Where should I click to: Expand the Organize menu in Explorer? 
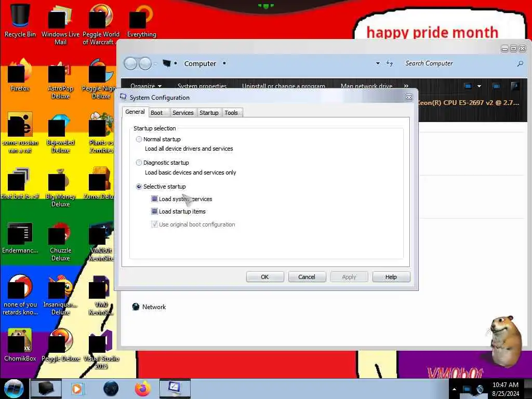coord(146,86)
